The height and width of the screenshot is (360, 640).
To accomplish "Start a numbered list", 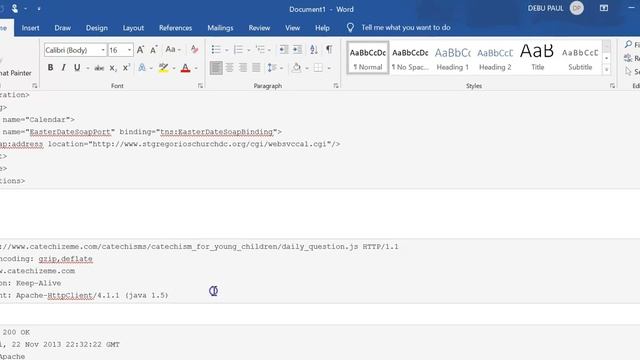I will 238,50.
